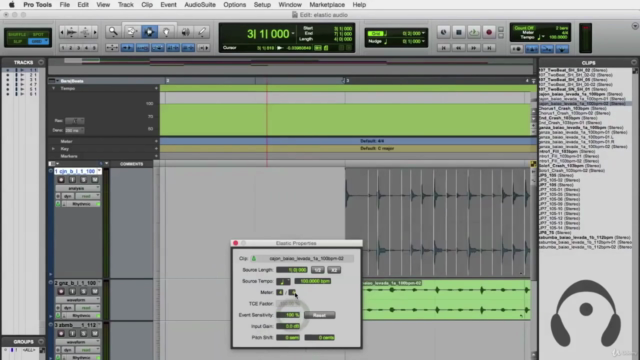This screenshot has height=360, width=640.
Task: Click the Rewind transport button
Action: 458,48
